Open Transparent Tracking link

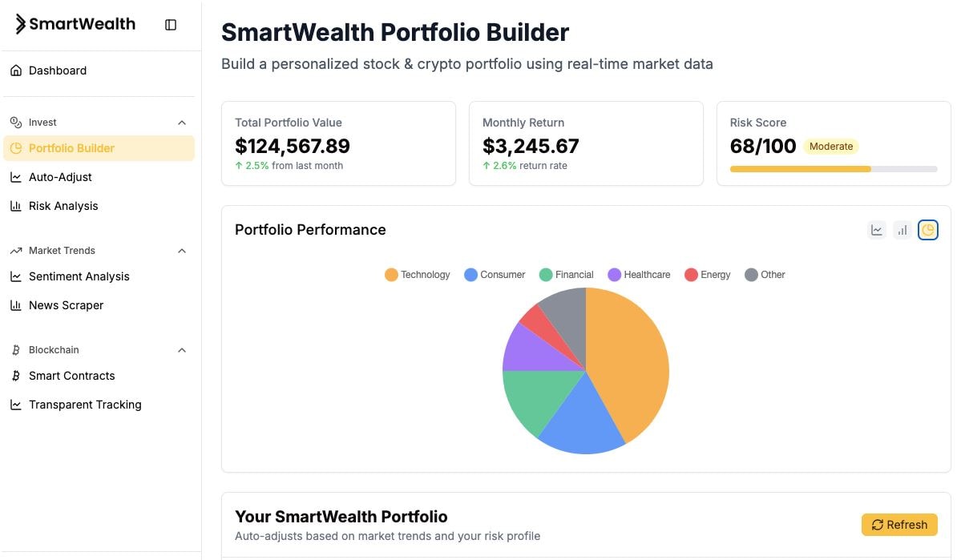[x=85, y=405]
